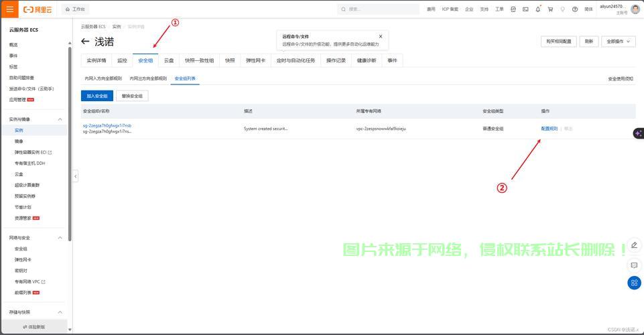Click the 配置规则 link in the table row
The image size is (644, 335).
pos(549,129)
